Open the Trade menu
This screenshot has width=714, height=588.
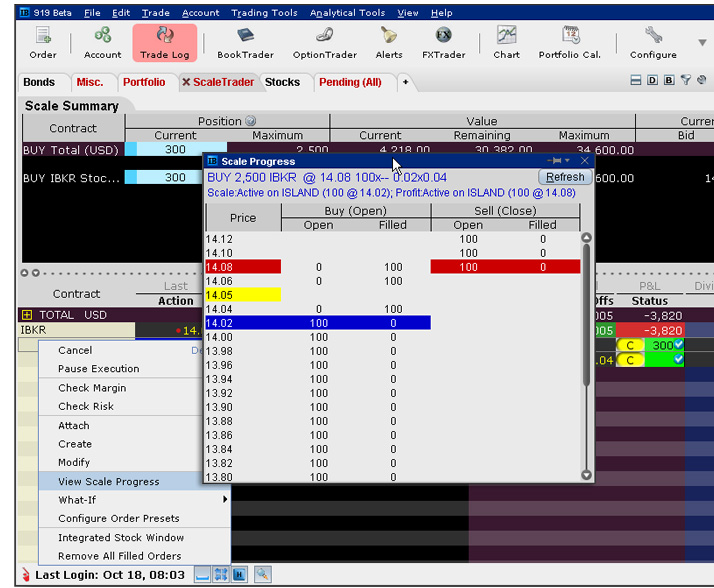point(155,13)
